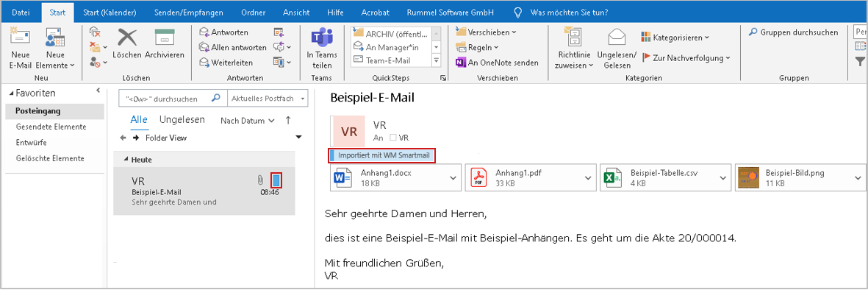Collapse the Favoriten section

(x=12, y=93)
